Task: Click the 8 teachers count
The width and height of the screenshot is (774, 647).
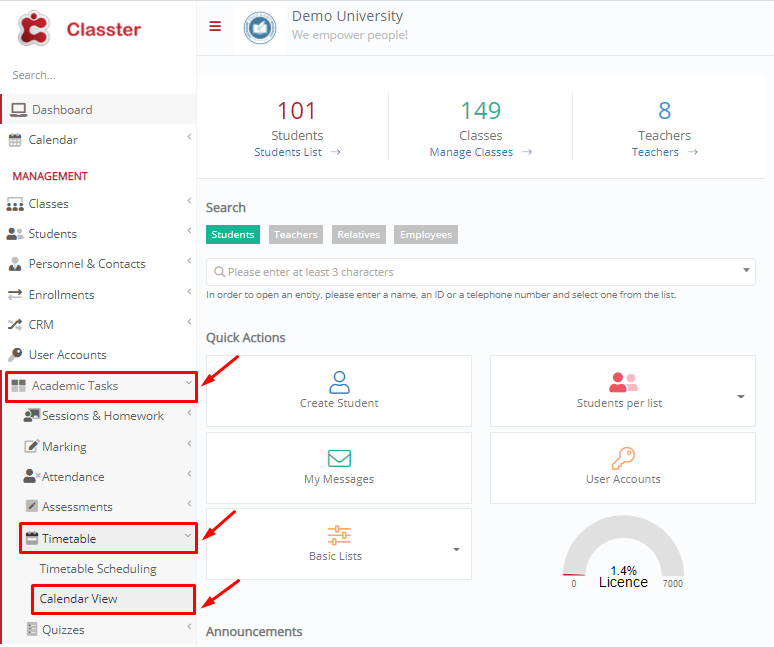Action: pyautogui.click(x=664, y=111)
